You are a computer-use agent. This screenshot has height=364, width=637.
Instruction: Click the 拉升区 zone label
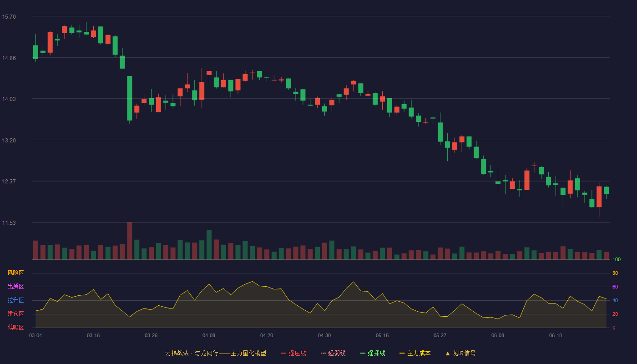pyautogui.click(x=15, y=300)
